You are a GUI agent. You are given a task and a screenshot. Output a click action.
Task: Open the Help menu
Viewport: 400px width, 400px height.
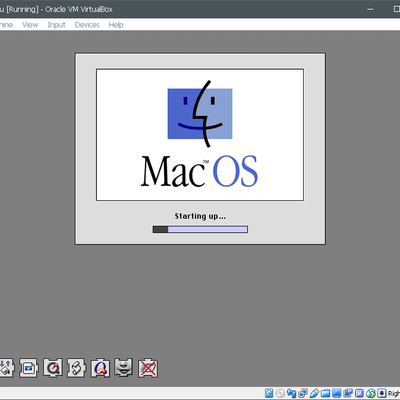[116, 25]
